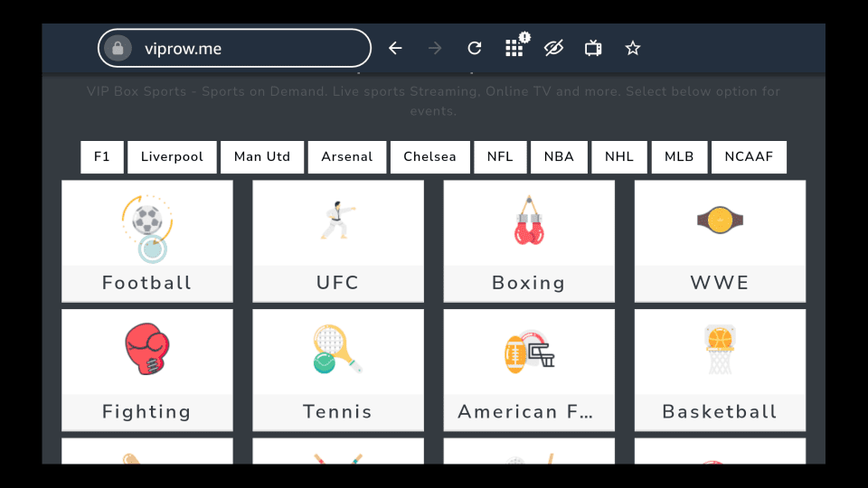
Task: Open the Basketball category label
Action: (721, 412)
